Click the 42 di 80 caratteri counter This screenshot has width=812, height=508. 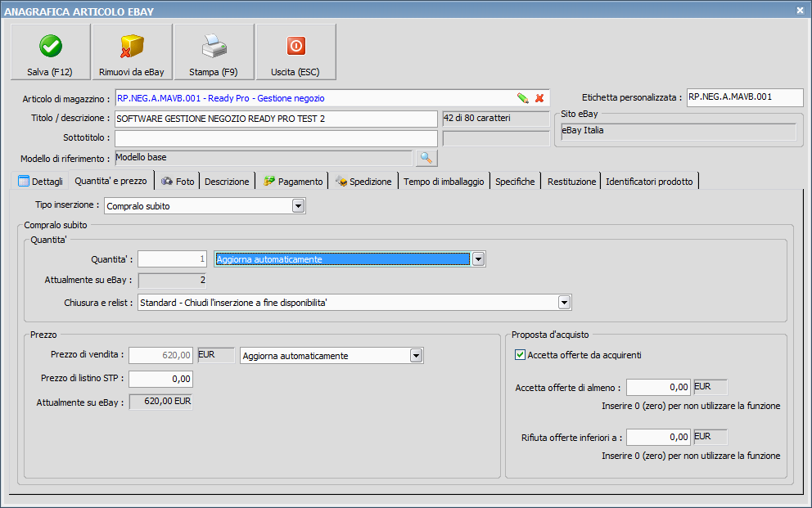coord(495,119)
